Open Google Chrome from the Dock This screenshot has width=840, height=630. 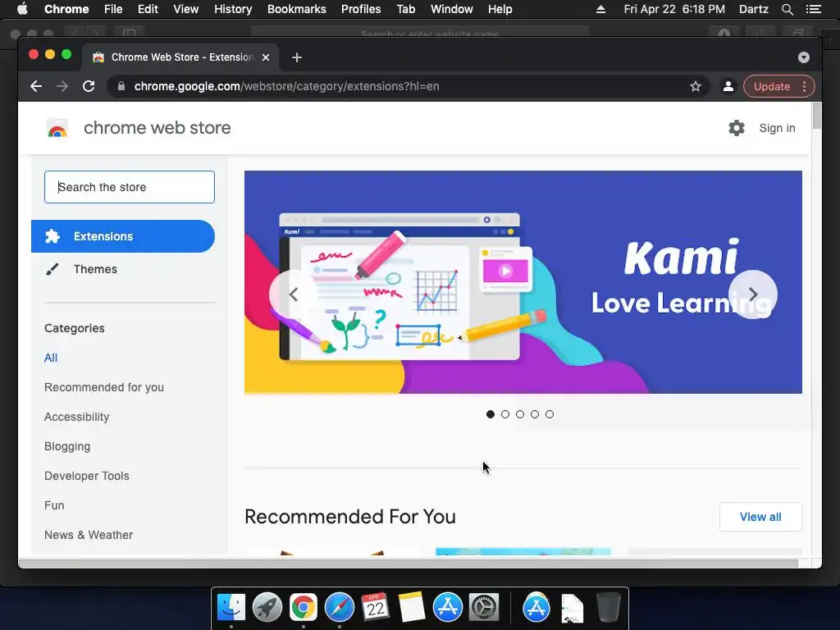(304, 608)
